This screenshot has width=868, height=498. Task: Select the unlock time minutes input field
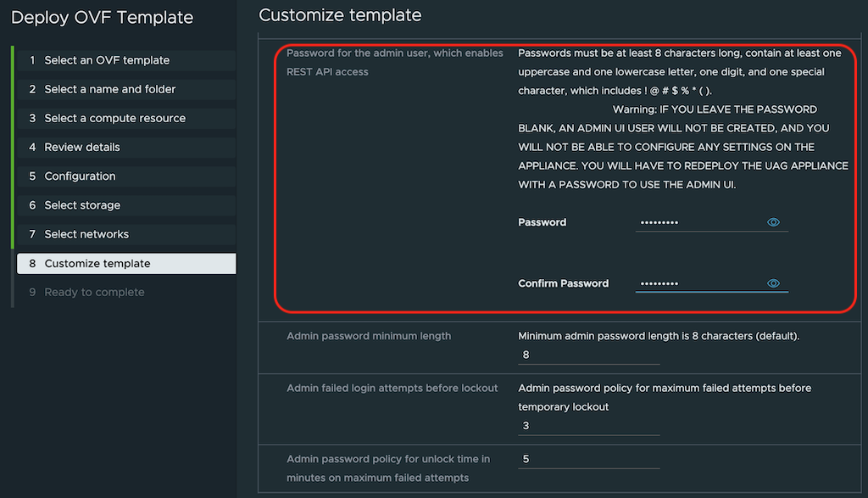(x=576, y=459)
